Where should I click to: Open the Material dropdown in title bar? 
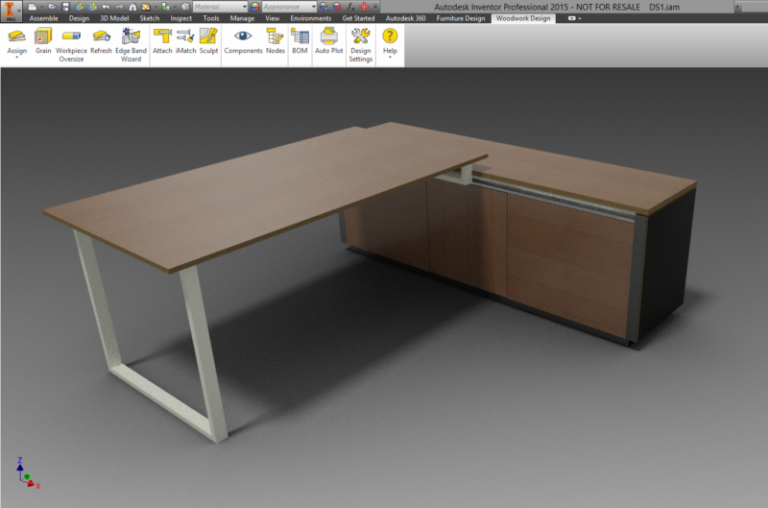tap(220, 6)
